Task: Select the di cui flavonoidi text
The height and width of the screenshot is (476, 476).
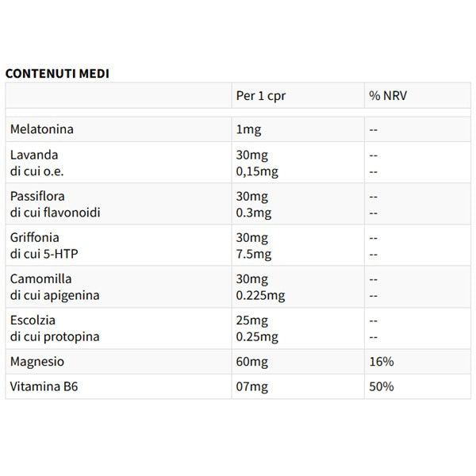Action: (x=56, y=213)
